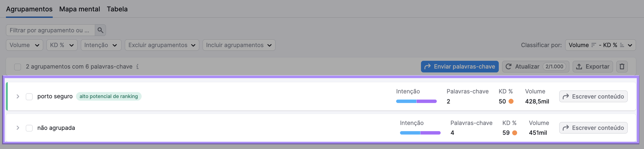Expand the porto seguro group row
The height and width of the screenshot is (149, 644).
[x=18, y=96]
